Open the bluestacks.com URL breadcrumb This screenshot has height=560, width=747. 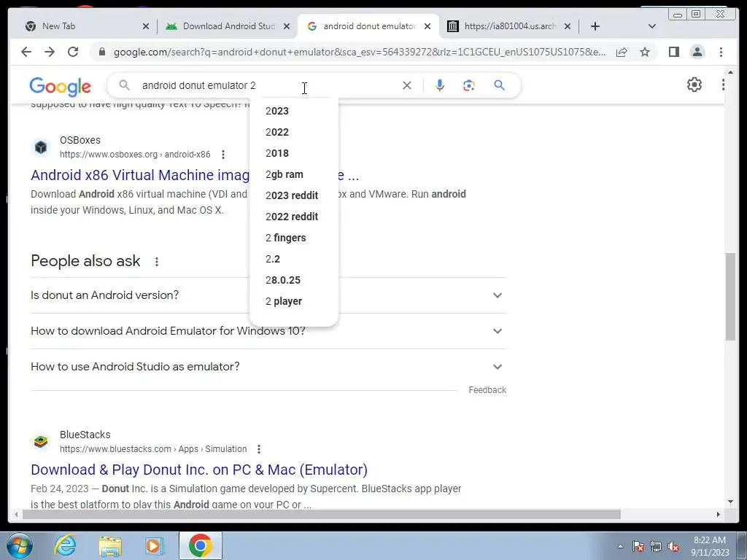click(153, 449)
